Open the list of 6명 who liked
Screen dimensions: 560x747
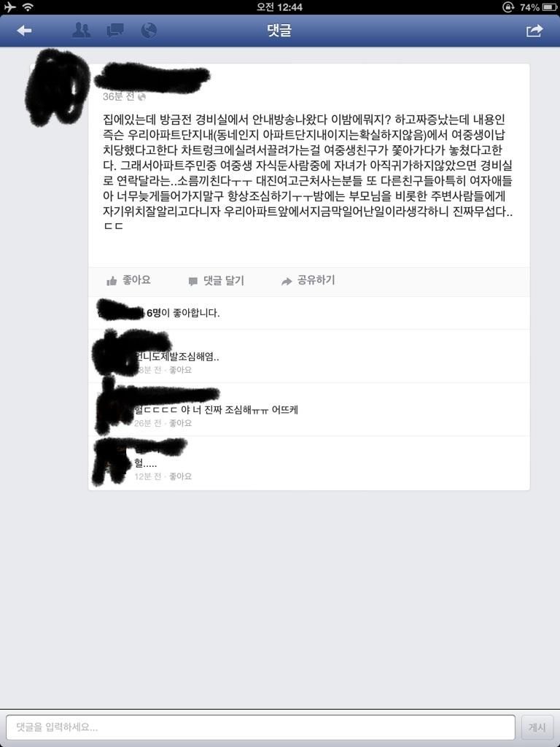[x=183, y=313]
